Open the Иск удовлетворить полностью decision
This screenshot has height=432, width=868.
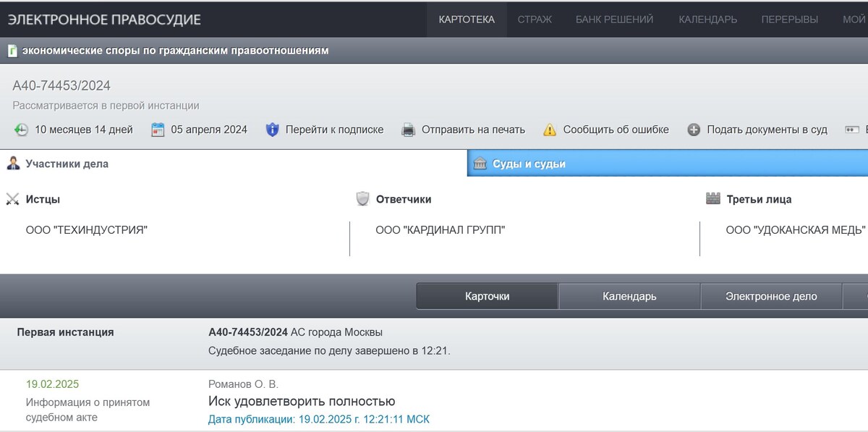pos(302,402)
